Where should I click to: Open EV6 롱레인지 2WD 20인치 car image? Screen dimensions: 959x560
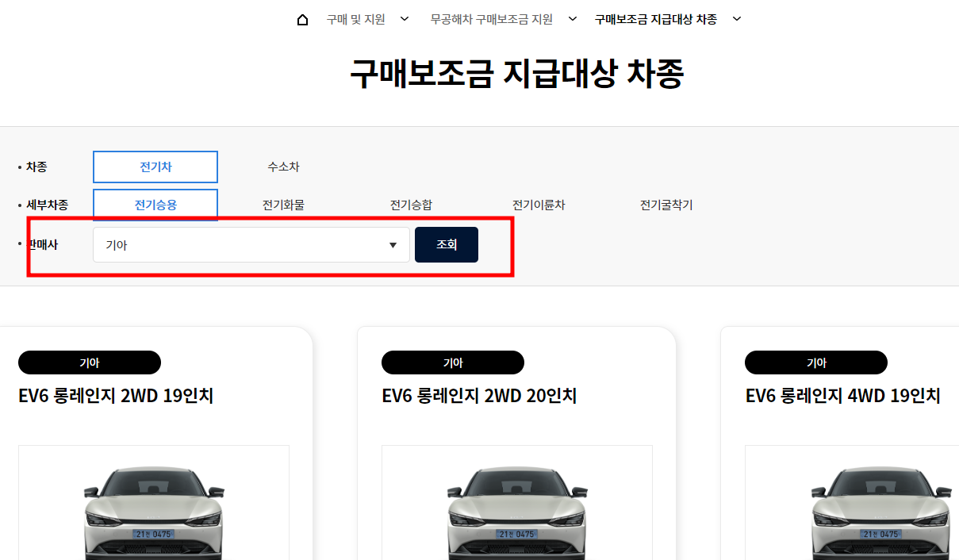517,503
